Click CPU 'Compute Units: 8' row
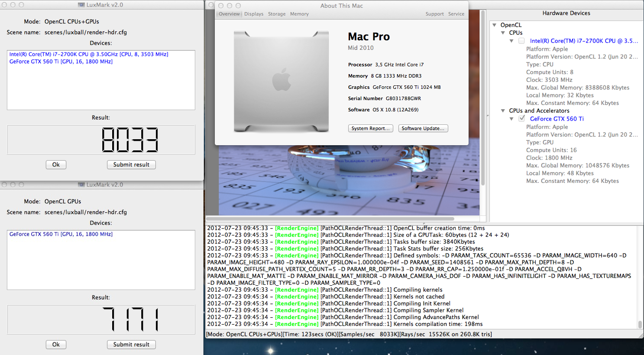This screenshot has height=355, width=644. [x=550, y=72]
